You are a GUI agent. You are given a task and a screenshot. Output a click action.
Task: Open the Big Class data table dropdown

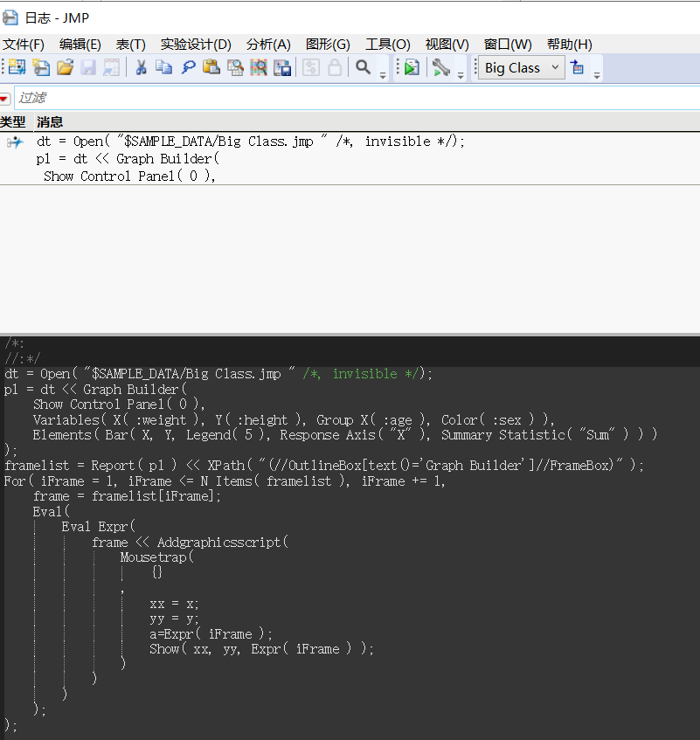[521, 68]
